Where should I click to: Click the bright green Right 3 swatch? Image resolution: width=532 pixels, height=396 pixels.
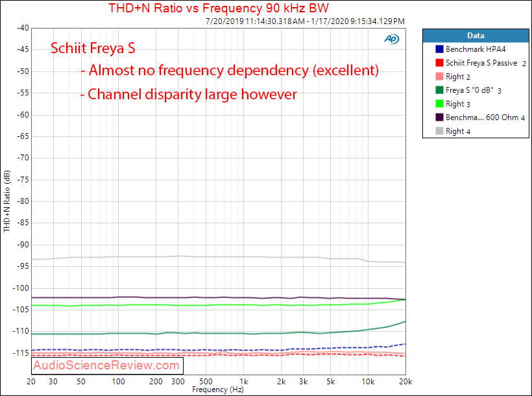[x=439, y=103]
